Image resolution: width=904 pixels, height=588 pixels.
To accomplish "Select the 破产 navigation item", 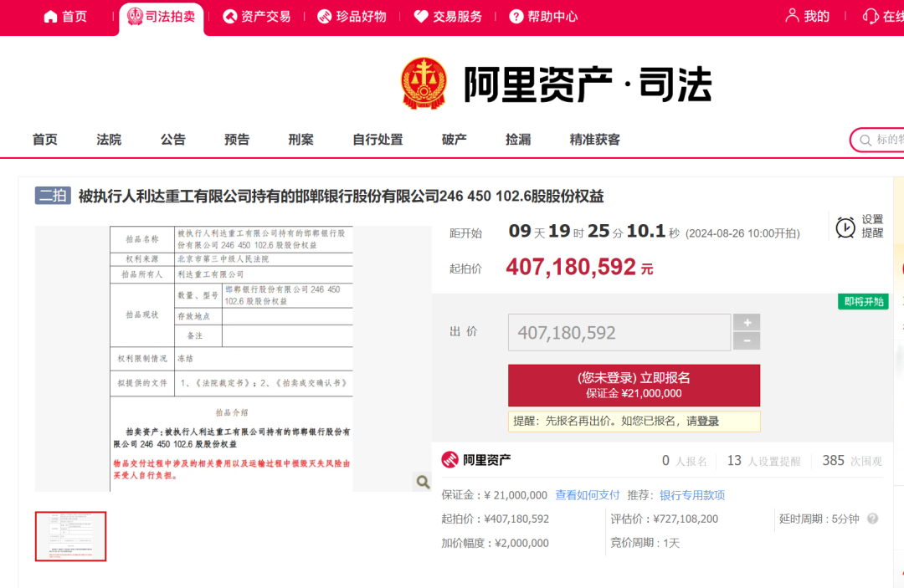I will pyautogui.click(x=455, y=140).
